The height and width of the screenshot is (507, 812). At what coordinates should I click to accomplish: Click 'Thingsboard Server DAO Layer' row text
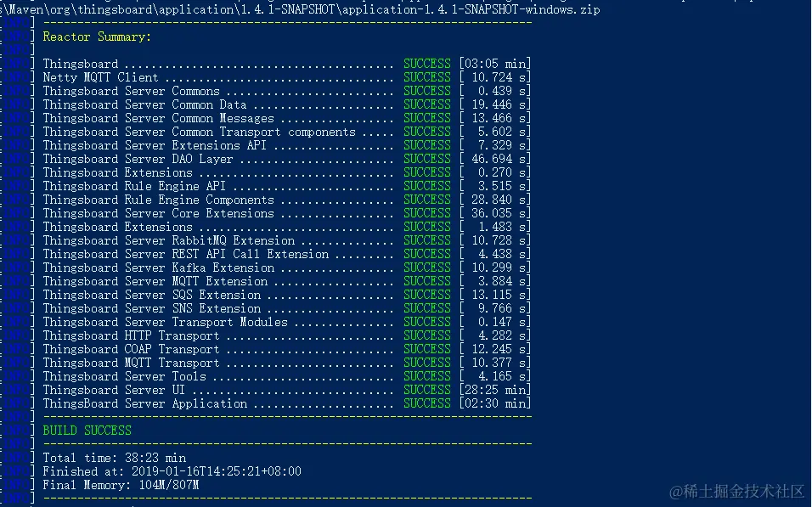click(138, 159)
